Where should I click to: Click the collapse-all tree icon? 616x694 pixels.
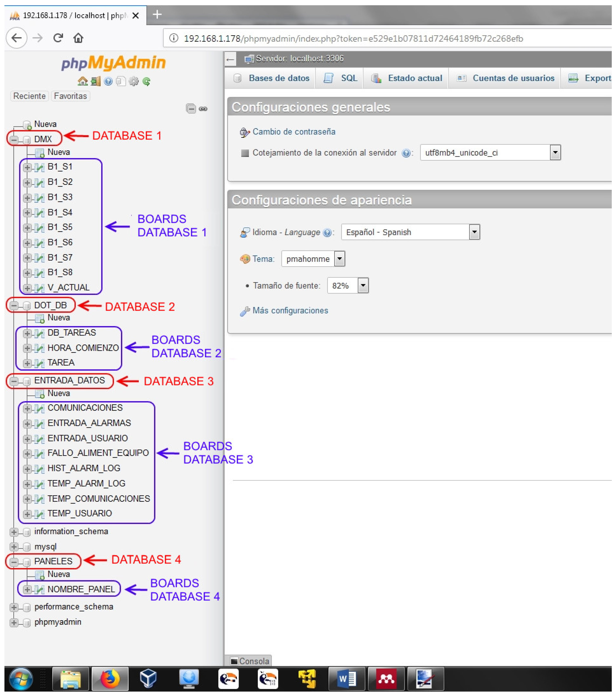(x=191, y=109)
